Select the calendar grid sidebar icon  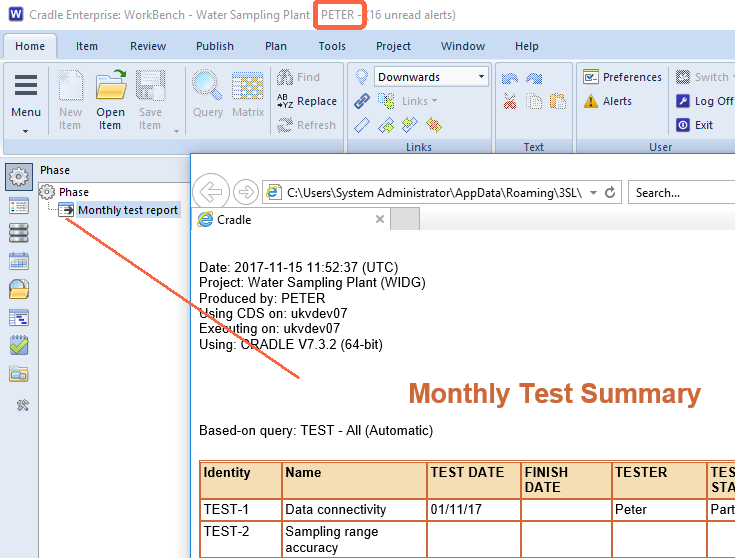[19, 261]
